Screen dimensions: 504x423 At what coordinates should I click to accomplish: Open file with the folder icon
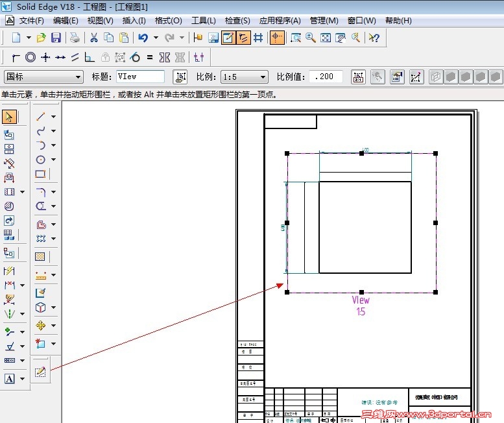pos(41,38)
